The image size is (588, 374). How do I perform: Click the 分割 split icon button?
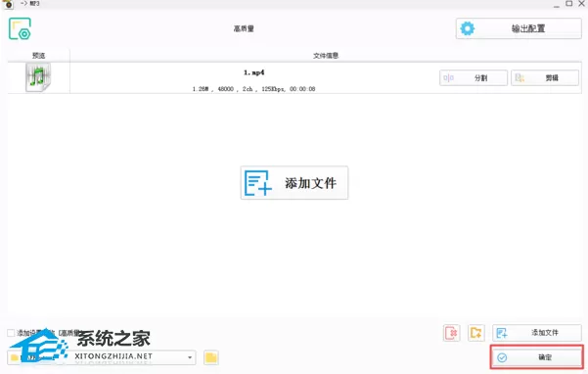(x=474, y=78)
